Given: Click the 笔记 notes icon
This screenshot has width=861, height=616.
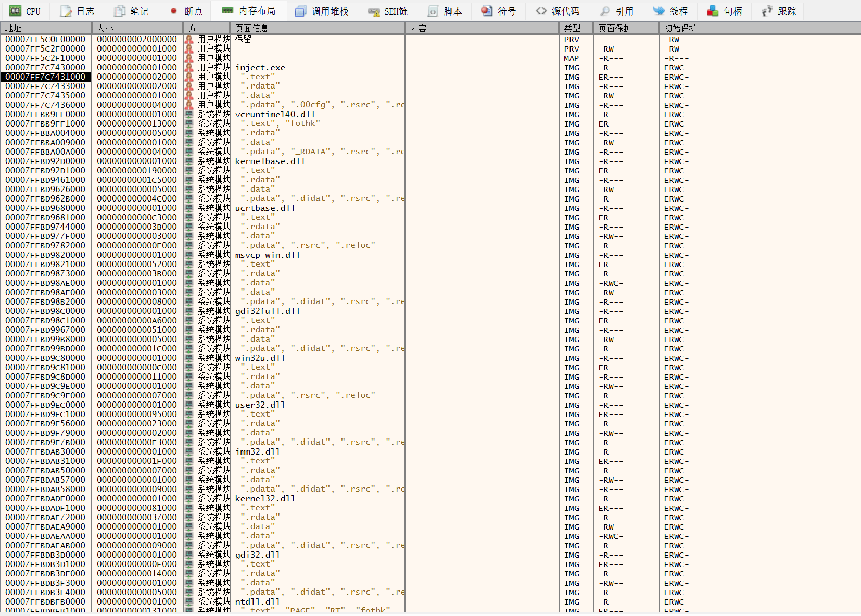Looking at the screenshot, I should [120, 11].
